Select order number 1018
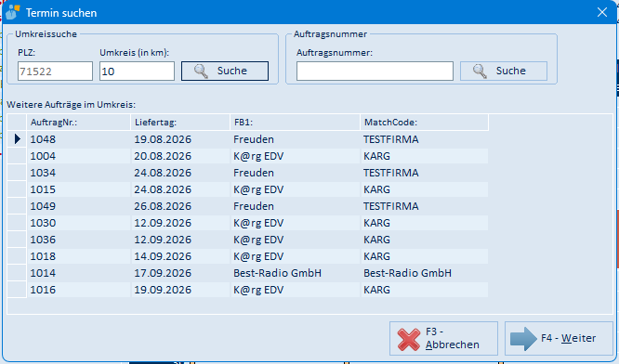 coord(43,256)
